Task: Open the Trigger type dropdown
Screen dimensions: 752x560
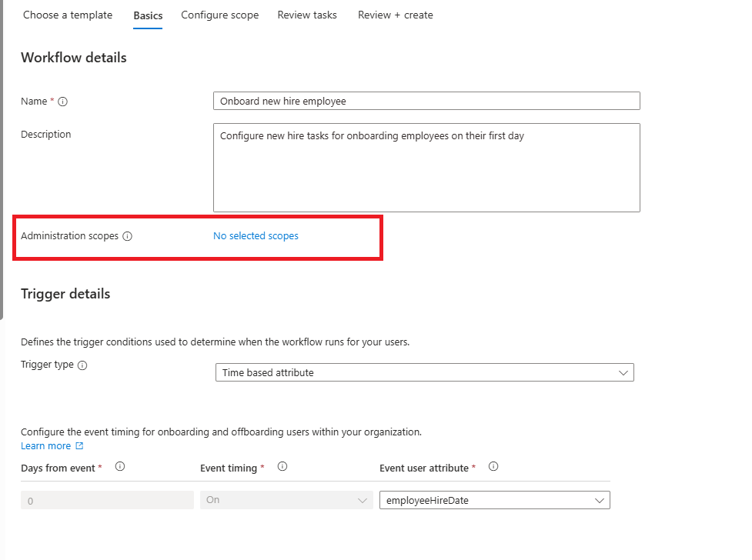Action: (424, 372)
